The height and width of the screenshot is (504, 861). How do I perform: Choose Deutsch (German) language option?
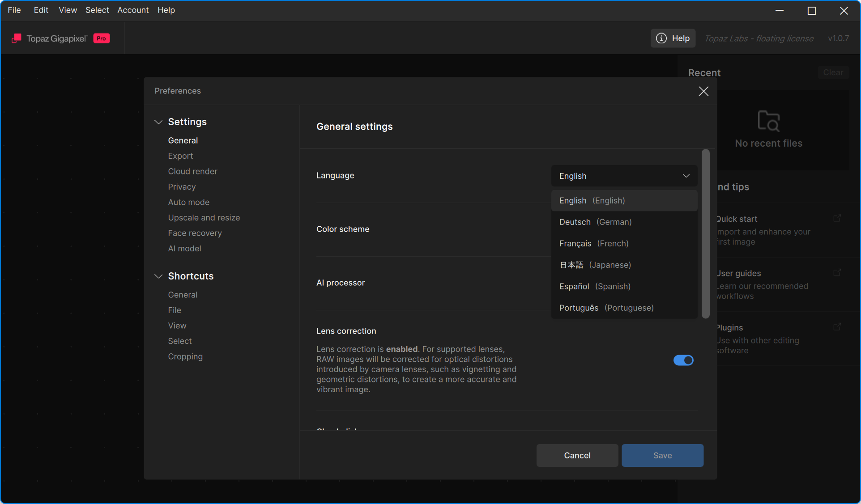coord(595,222)
